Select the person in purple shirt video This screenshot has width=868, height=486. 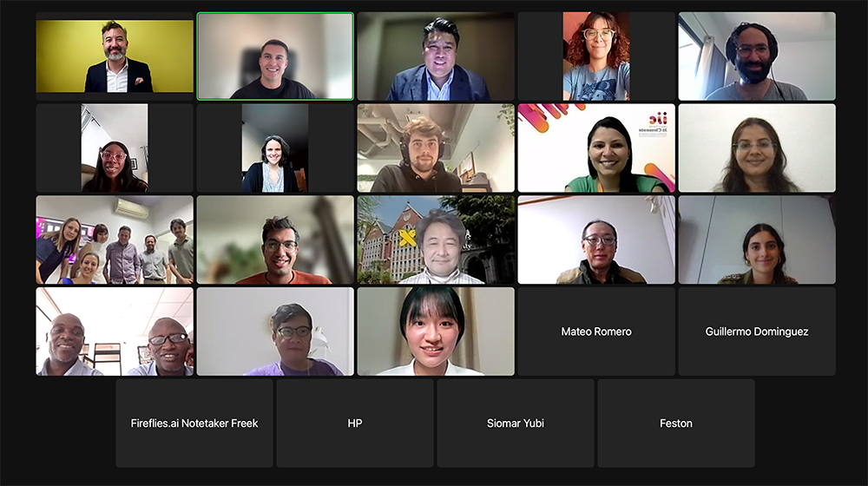[x=275, y=331]
